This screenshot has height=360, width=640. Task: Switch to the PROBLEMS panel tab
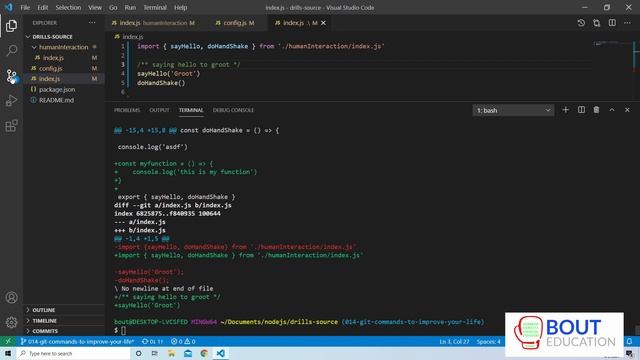click(127, 110)
